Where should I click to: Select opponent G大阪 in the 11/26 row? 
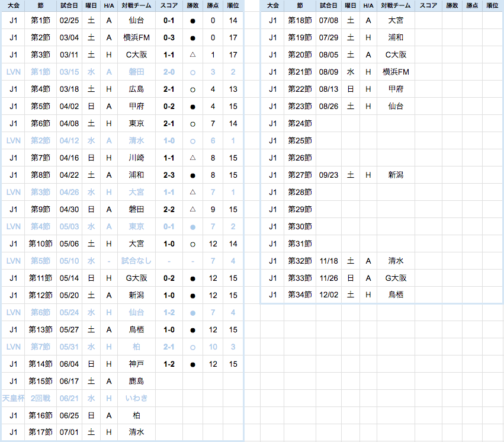pyautogui.click(x=396, y=278)
